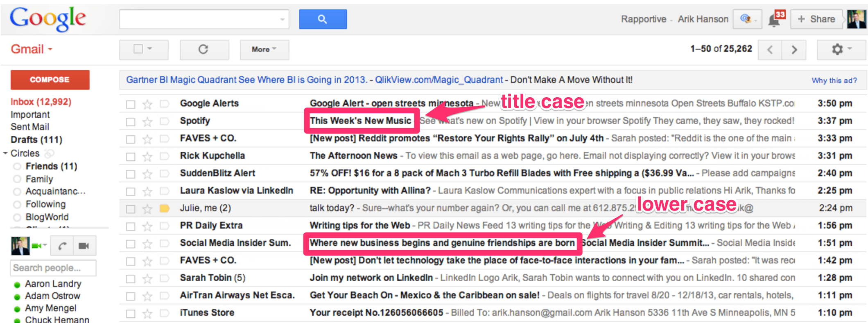Viewport: 868px width, 323px height.
Task: Star the Spotify email
Action: click(147, 122)
